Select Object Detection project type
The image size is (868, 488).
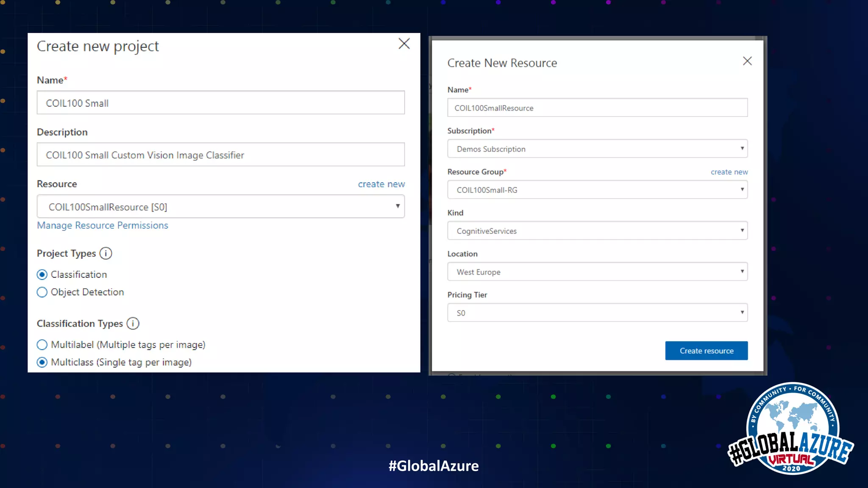click(x=42, y=292)
